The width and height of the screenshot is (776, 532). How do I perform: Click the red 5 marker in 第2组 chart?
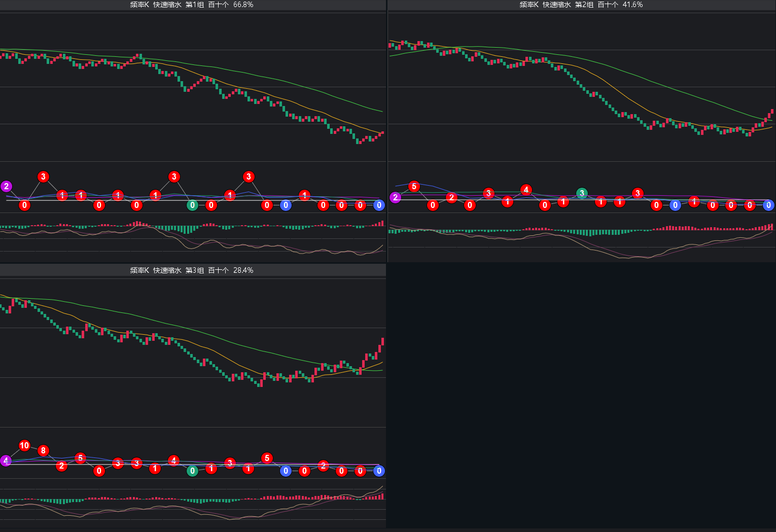414,187
